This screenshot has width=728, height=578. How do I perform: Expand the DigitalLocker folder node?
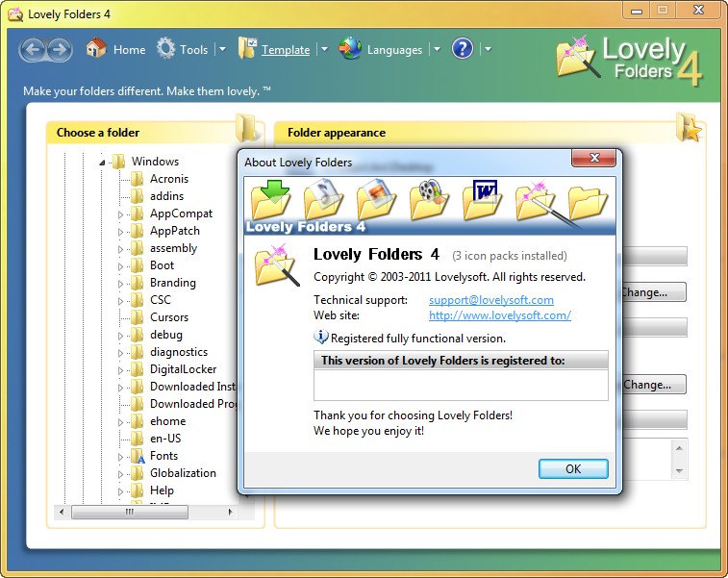tap(121, 370)
